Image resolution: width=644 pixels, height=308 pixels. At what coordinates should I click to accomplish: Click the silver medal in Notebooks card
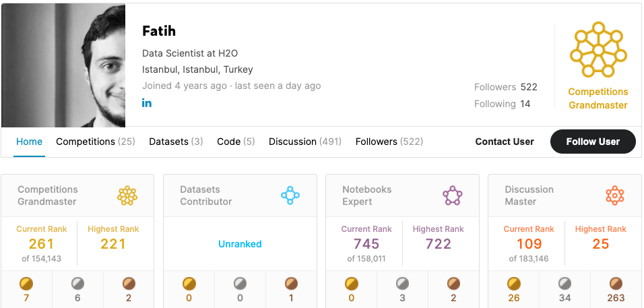pyautogui.click(x=402, y=284)
